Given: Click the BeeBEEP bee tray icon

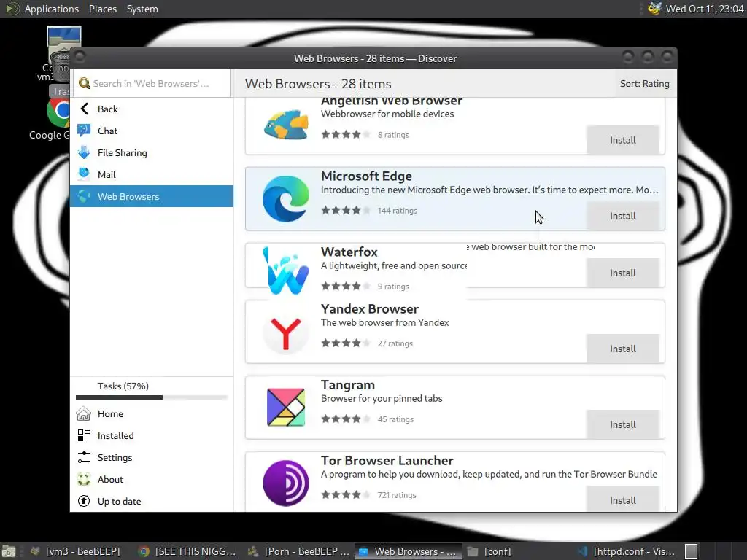Looking at the screenshot, I should pos(654,9).
